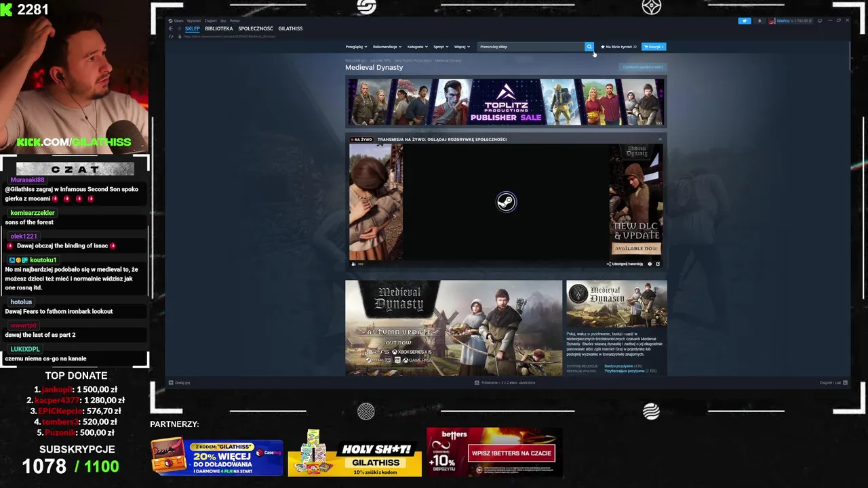Open the Wyświetl menu
868x488 pixels.
pos(194,21)
